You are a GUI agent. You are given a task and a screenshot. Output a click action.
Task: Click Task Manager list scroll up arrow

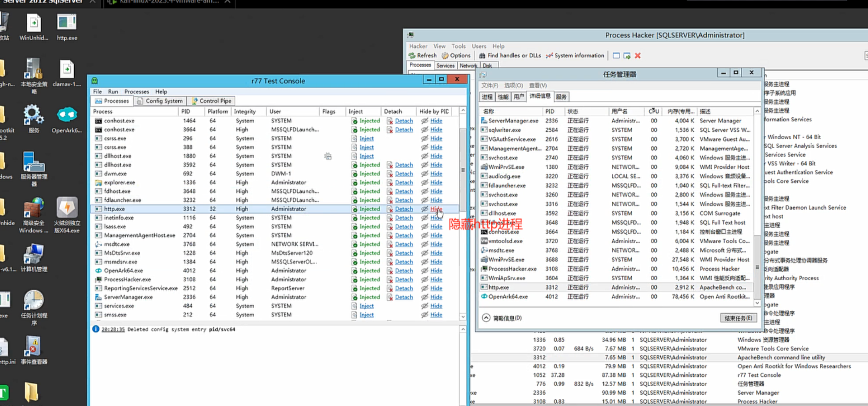click(x=757, y=111)
